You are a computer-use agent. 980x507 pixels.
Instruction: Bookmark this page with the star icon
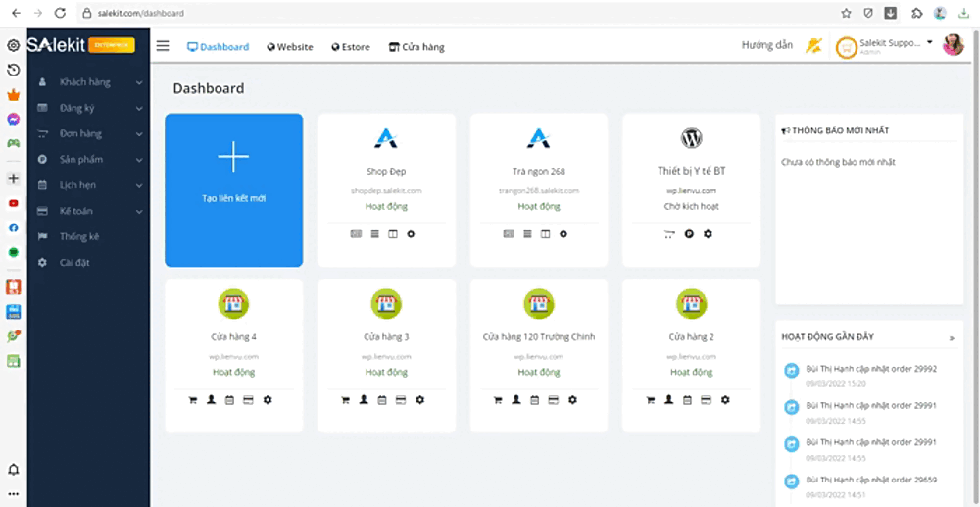pos(847,13)
